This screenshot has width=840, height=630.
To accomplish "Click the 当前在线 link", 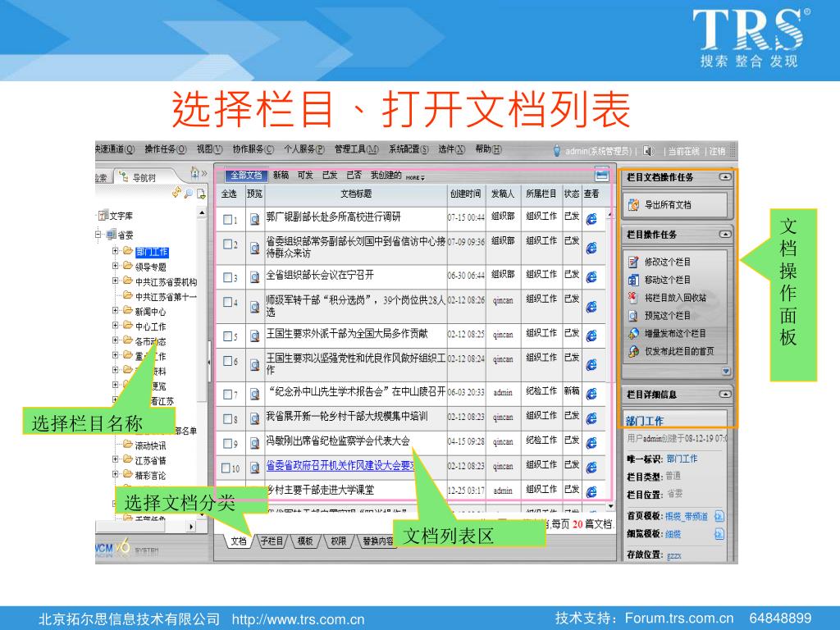I will [x=683, y=152].
